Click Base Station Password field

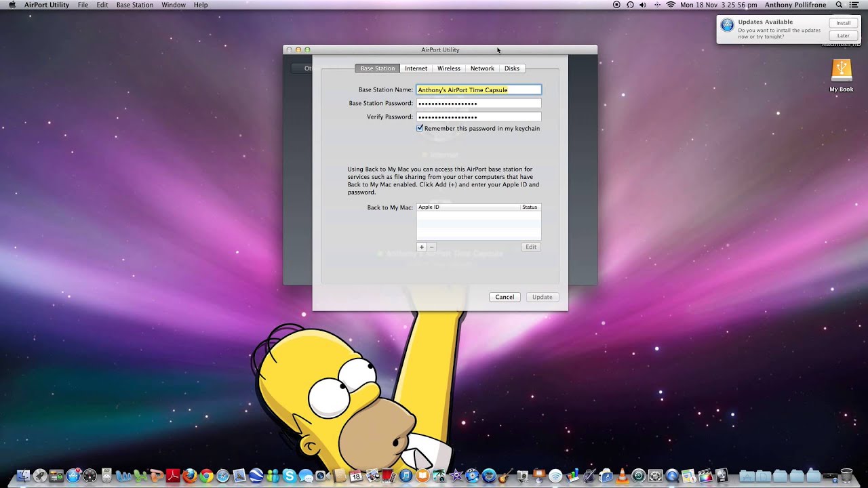coord(479,103)
